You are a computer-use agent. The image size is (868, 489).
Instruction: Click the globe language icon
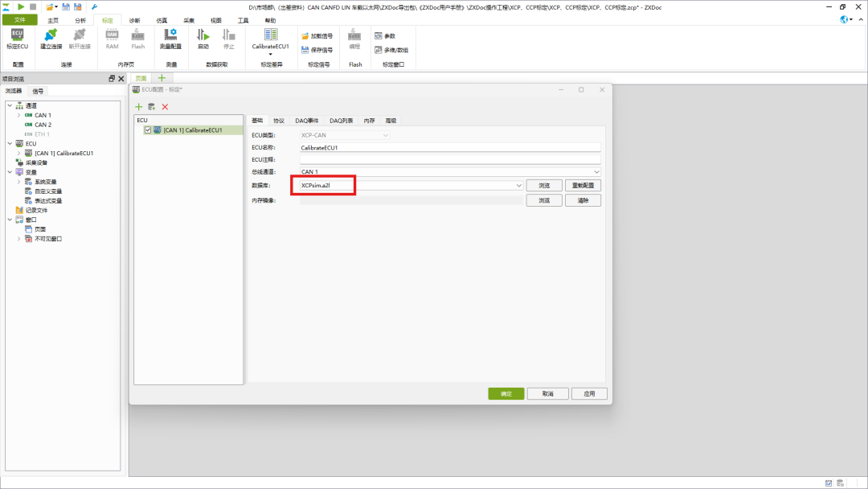[844, 19]
